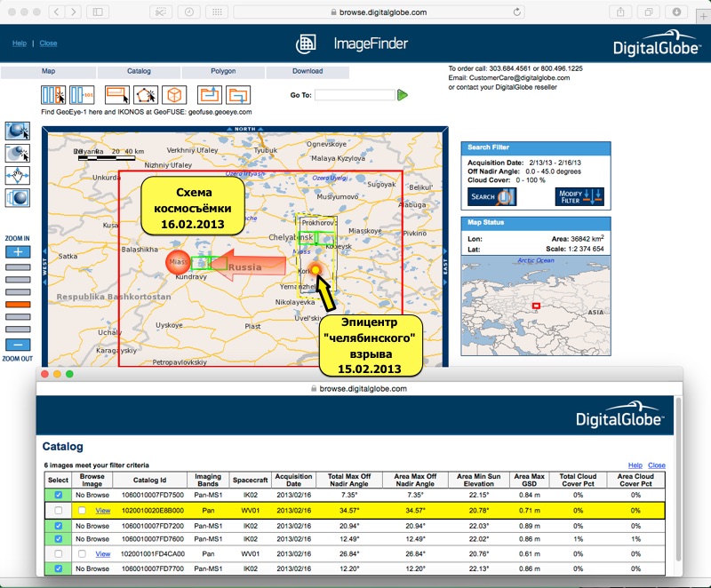Open Safari downloads icon

pos(676,12)
